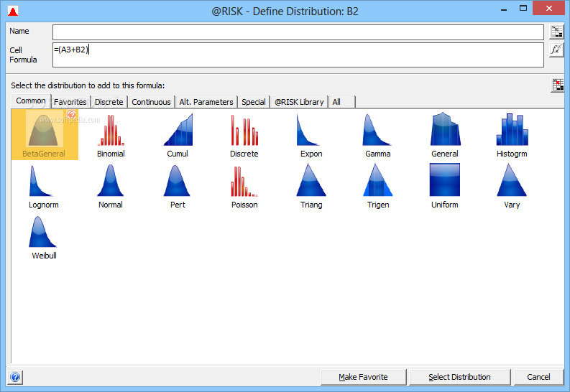Open the All distributions tab

coord(341,102)
